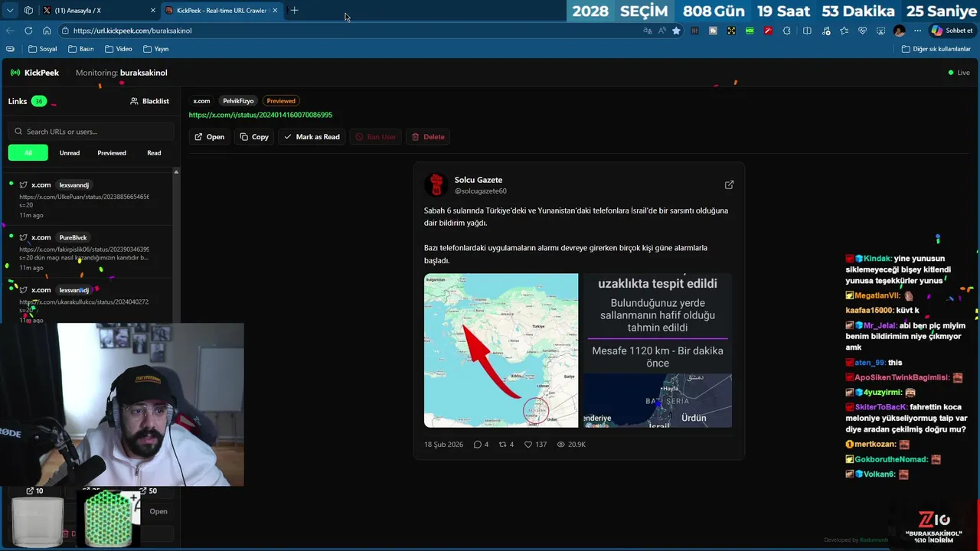
Task: Open tweet externally via arrow icon
Action: pyautogui.click(x=729, y=184)
